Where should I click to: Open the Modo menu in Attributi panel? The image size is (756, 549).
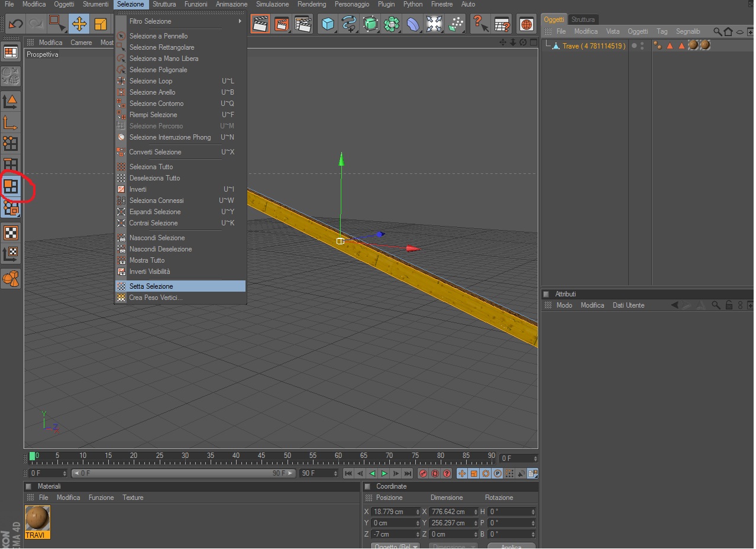pyautogui.click(x=564, y=305)
